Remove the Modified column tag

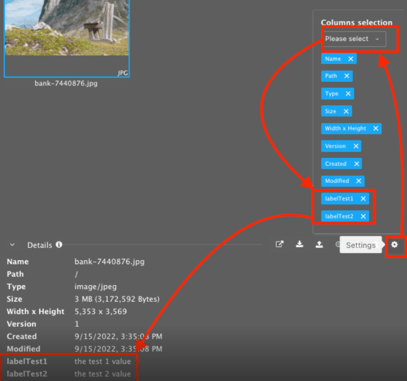point(358,181)
